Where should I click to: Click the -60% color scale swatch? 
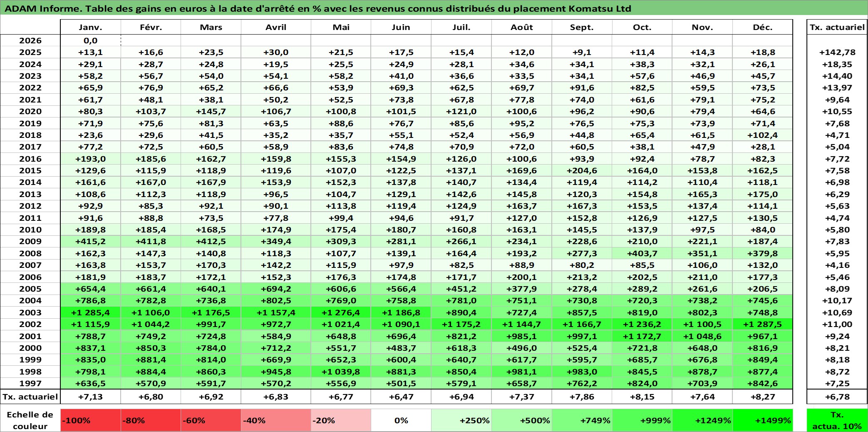coord(211,420)
